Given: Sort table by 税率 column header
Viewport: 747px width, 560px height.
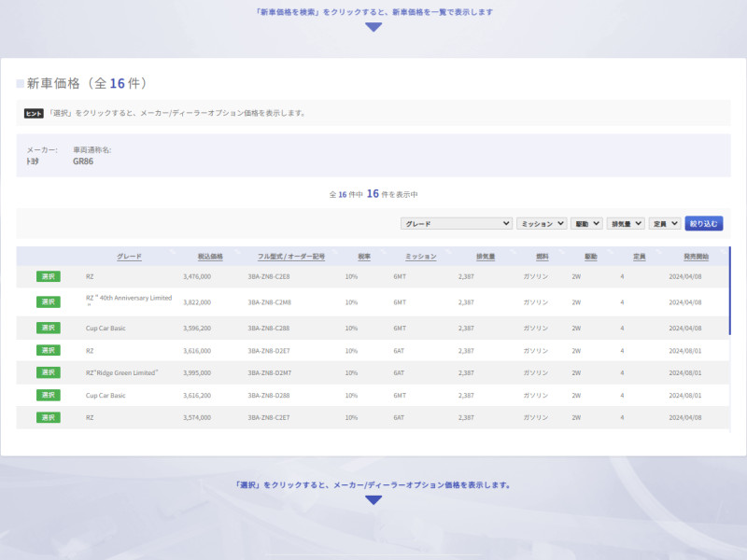Looking at the screenshot, I should pyautogui.click(x=364, y=256).
